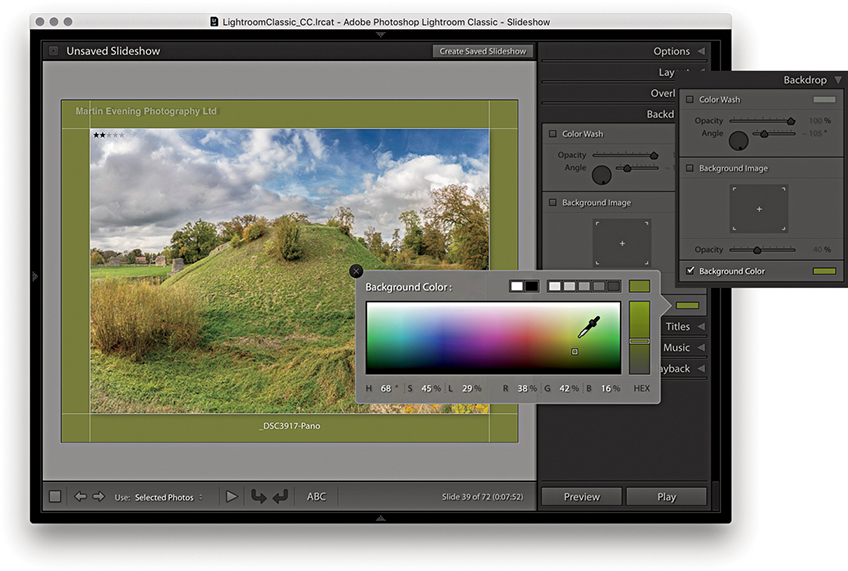This screenshot has height=571, width=848.
Task: Click the play triangle in bottom toolbar
Action: point(232,496)
